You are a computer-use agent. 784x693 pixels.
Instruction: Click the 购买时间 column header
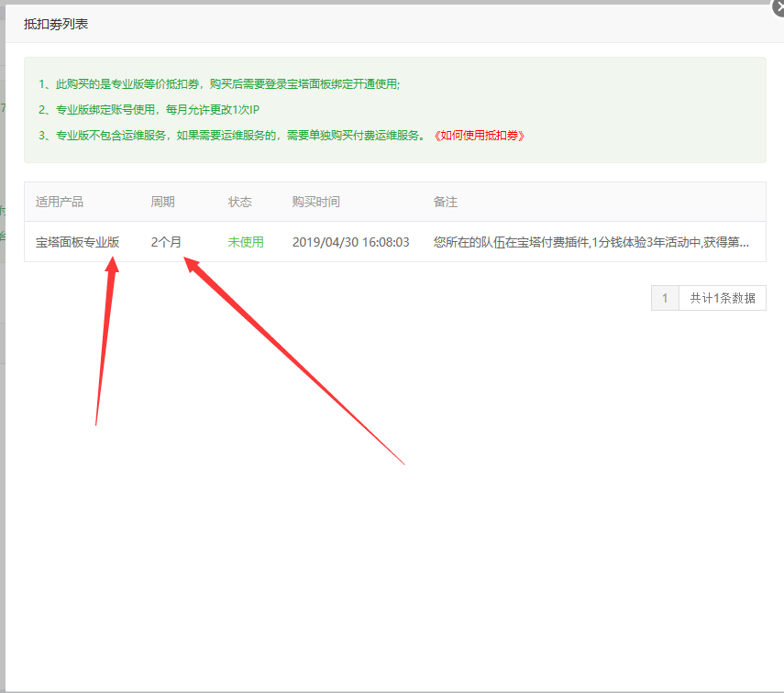(x=316, y=202)
